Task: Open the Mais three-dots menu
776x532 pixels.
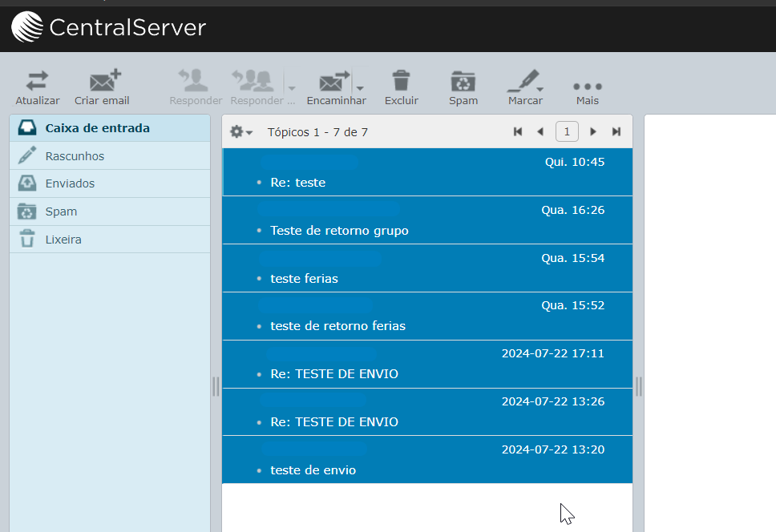Action: tap(587, 87)
